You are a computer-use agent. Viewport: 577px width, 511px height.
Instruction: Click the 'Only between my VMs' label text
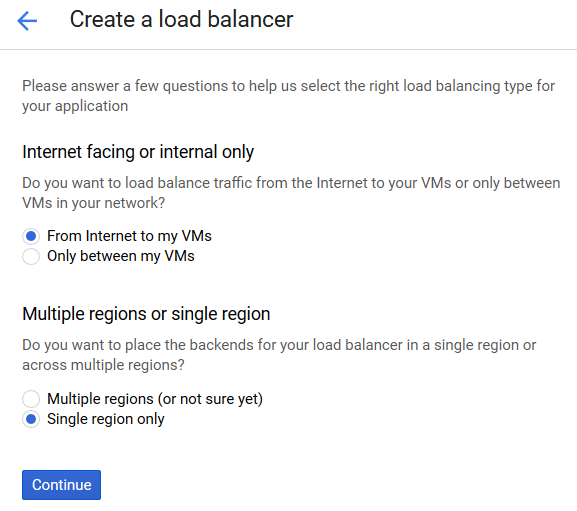121,256
